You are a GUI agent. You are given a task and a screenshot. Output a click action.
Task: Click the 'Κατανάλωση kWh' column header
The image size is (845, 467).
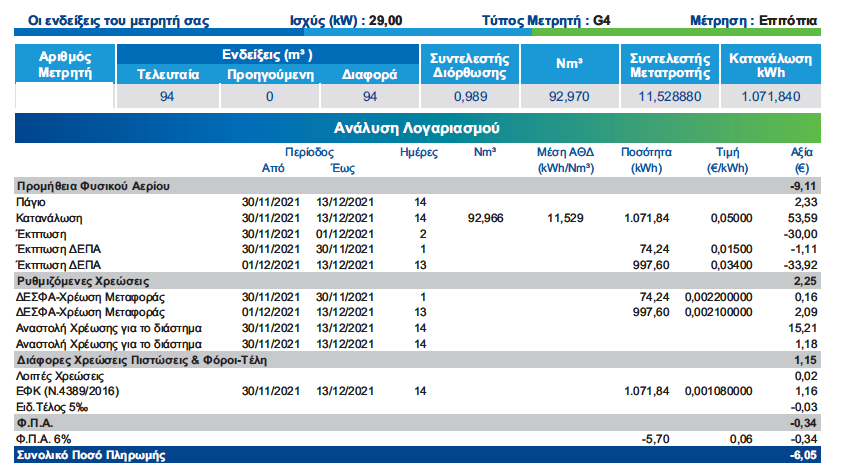[771, 65]
